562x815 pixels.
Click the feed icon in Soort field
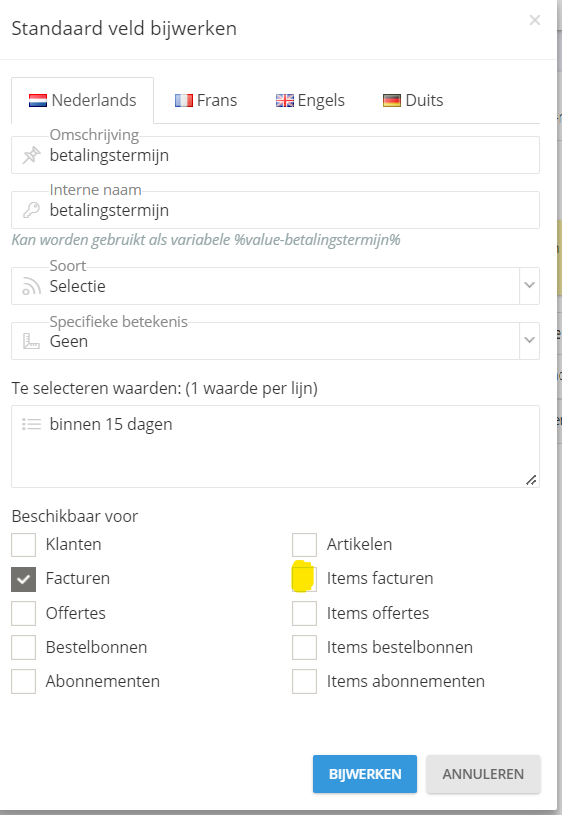tap(31, 286)
